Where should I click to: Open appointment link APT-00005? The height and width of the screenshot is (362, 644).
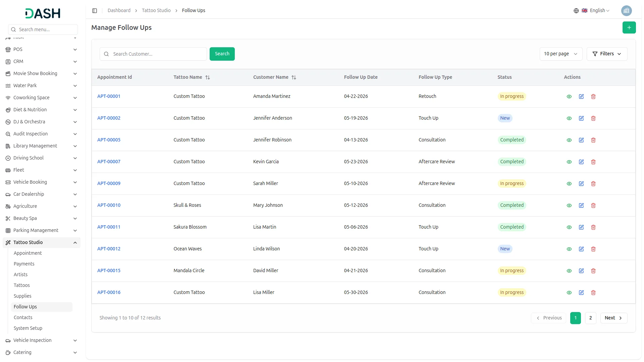click(x=109, y=140)
